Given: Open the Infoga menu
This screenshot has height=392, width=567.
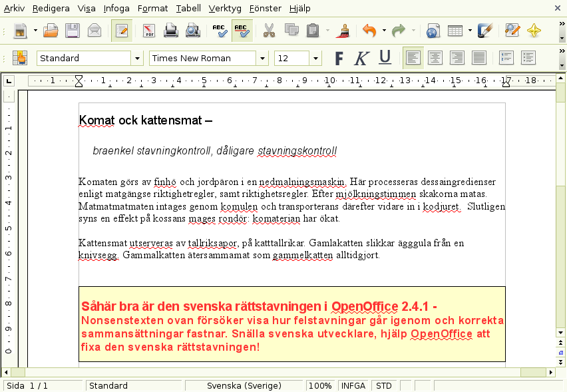Looking at the screenshot, I should tap(116, 8).
